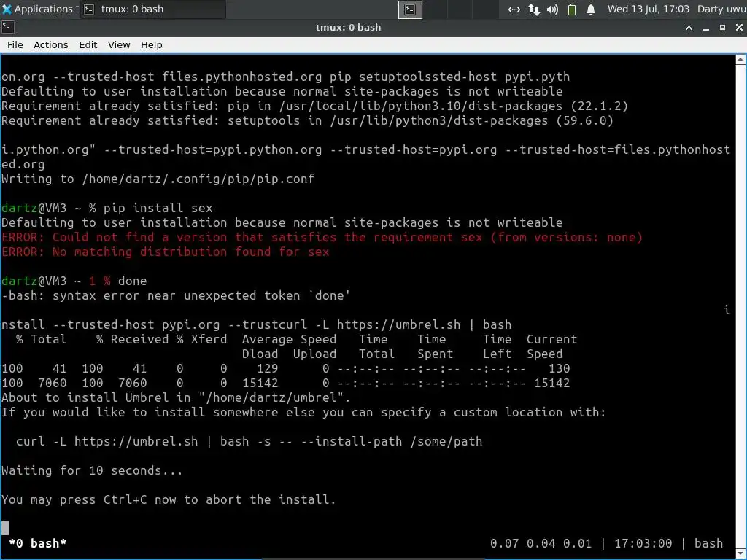This screenshot has height=560, width=747.
Task: Roll up the window with the caret button
Action: pyautogui.click(x=689, y=28)
